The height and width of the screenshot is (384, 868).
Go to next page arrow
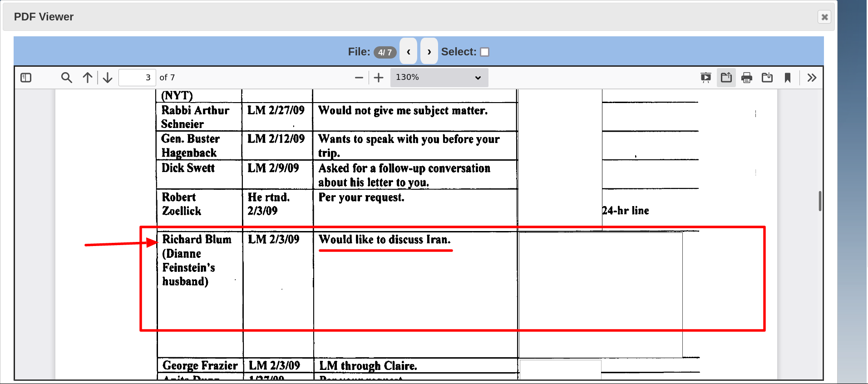108,78
